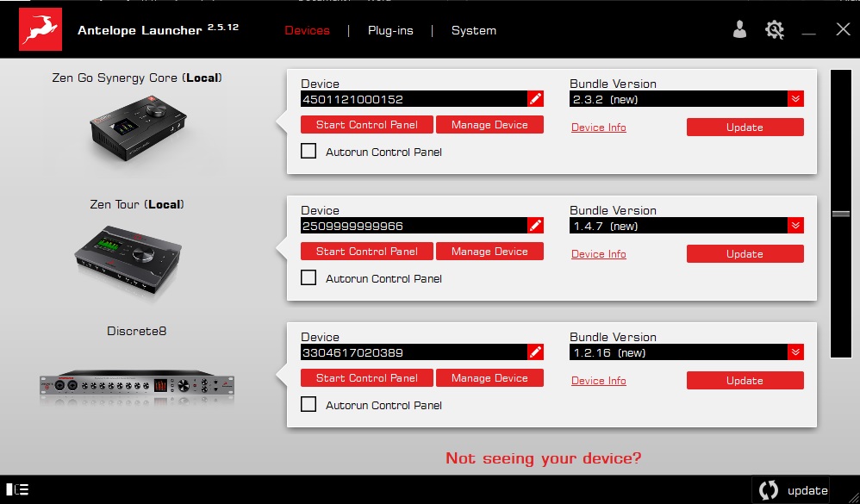This screenshot has width=860, height=504.
Task: Open Device Info link for Zen Go Synergy Core
Action: pyautogui.click(x=598, y=128)
